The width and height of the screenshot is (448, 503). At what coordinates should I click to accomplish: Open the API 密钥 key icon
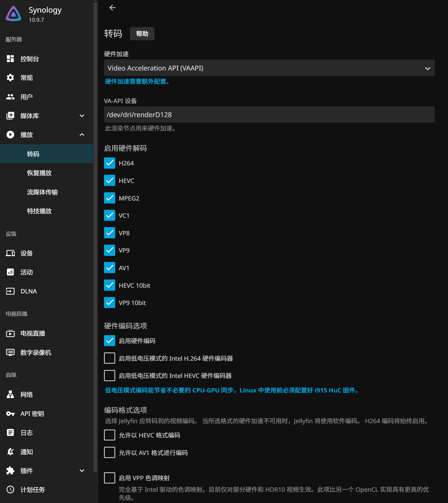pyautogui.click(x=10, y=414)
